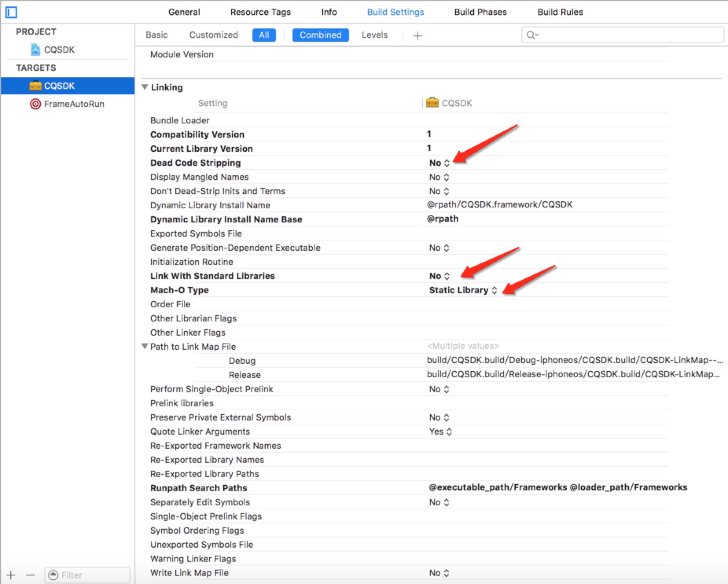Open Mach-O Type Static Library popup
The height and width of the screenshot is (584, 728).
coord(463,290)
